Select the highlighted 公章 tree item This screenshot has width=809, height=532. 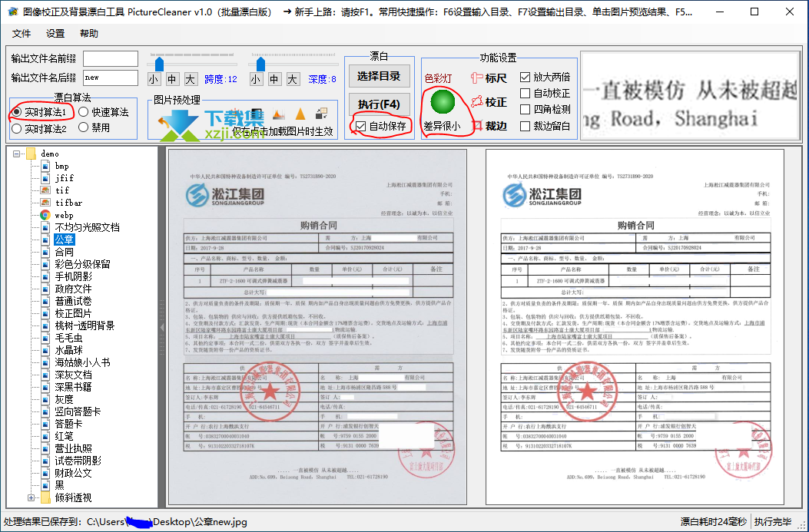coord(65,240)
